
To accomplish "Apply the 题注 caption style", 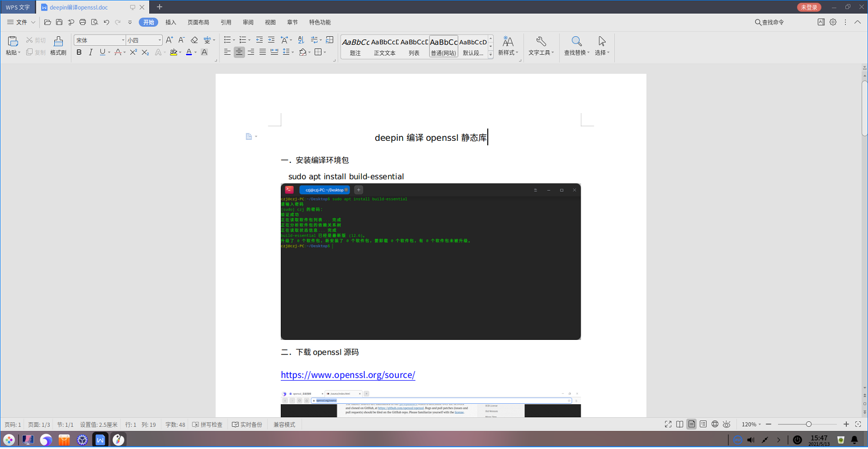I will (356, 47).
